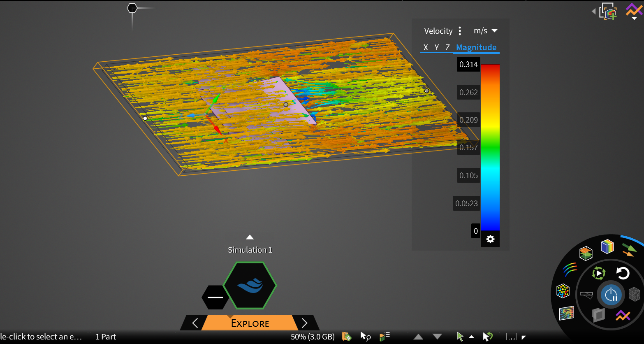Click the 0.105 legend label
Viewport: 644px width, 344px height.
468,175
